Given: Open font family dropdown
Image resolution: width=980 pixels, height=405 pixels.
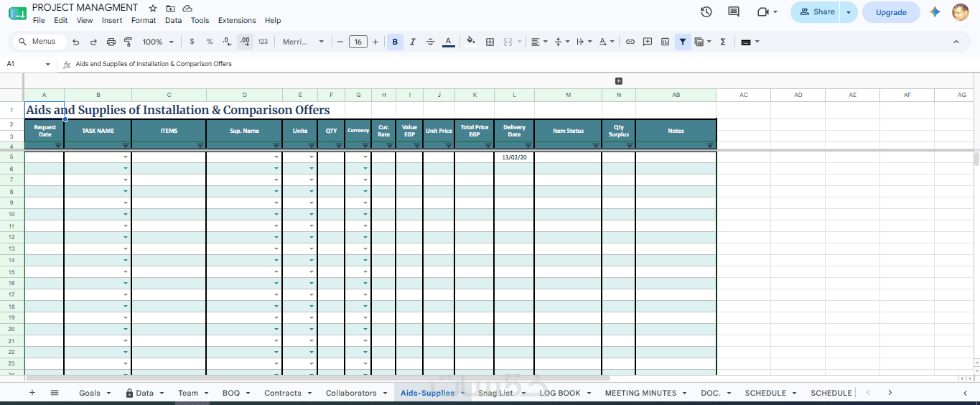Looking at the screenshot, I should (303, 42).
